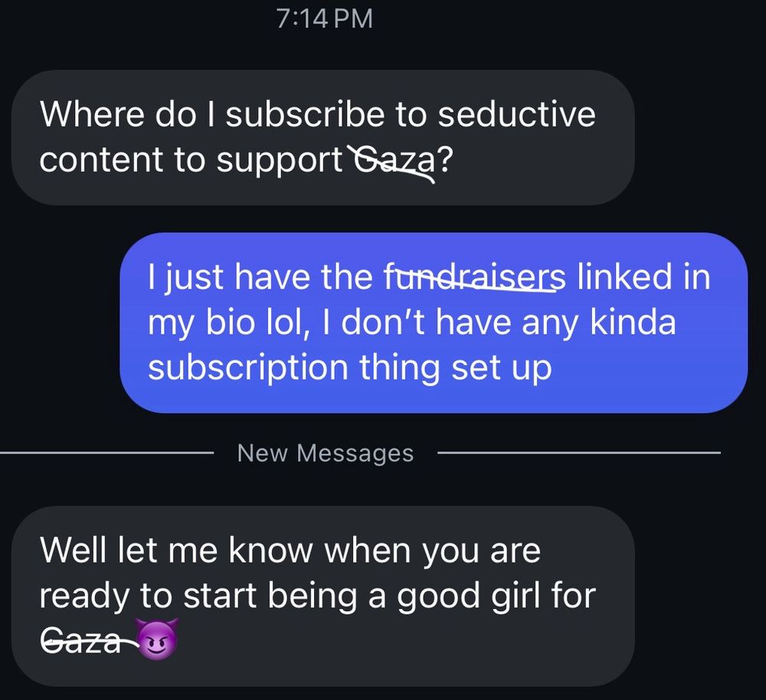This screenshot has width=766, height=700.
Task: Tap the 'New Messages' divider label
Action: pos(326,453)
